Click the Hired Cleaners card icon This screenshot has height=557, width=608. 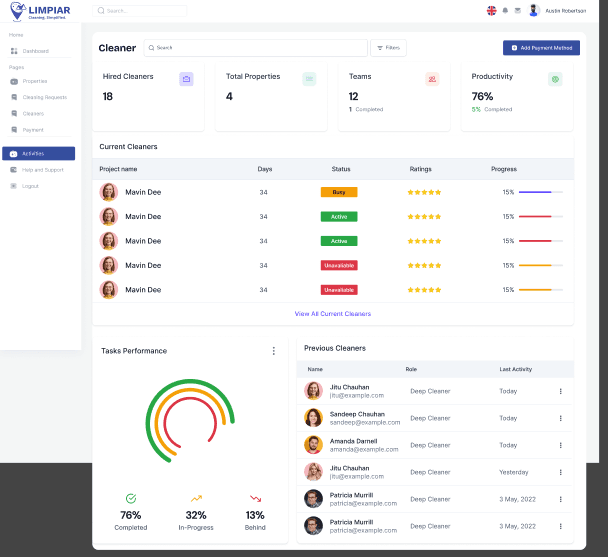(x=186, y=79)
